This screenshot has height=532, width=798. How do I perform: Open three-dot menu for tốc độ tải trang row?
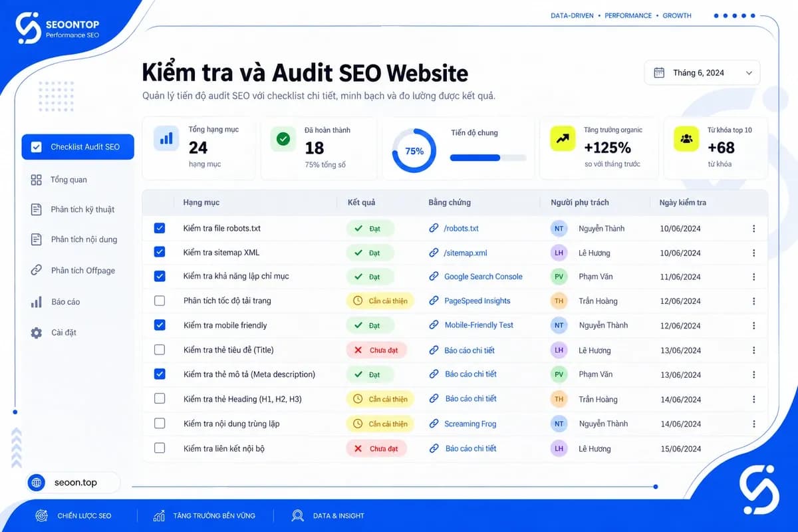click(x=753, y=301)
